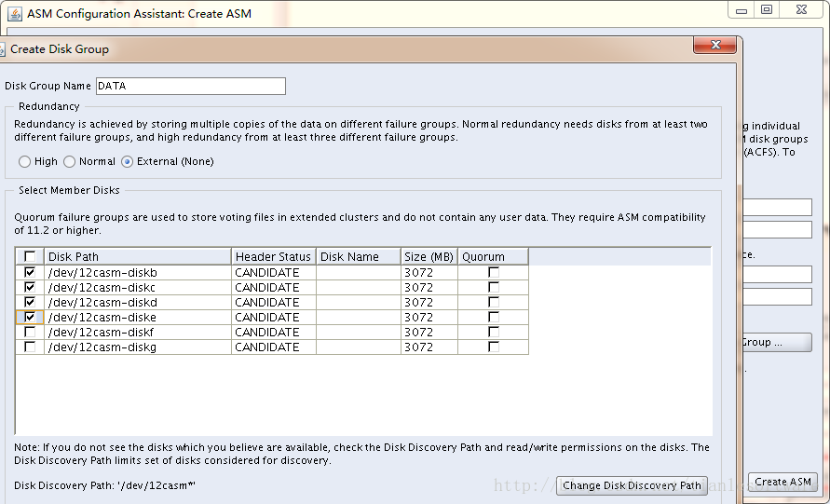Select the /dev/12casm-diskb path cell
Image resolution: width=830 pixels, height=504 pixels.
[x=138, y=273]
